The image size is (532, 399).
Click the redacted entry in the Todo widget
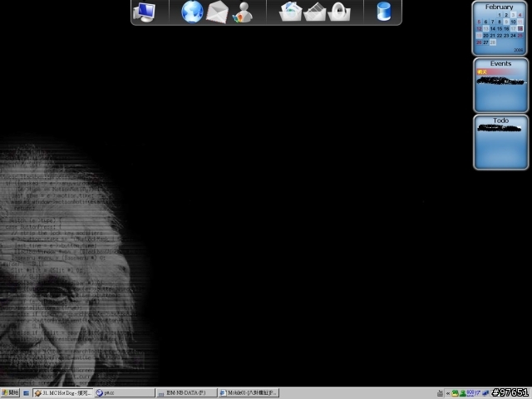tap(499, 128)
